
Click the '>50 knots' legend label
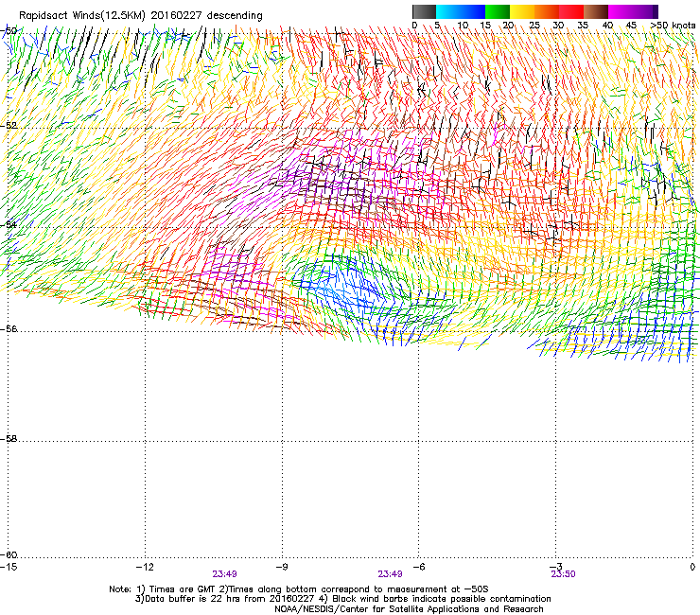click(673, 26)
